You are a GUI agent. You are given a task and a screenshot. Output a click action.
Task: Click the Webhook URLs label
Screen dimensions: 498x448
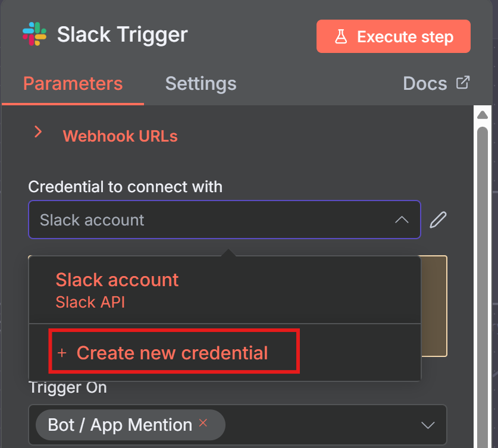120,136
